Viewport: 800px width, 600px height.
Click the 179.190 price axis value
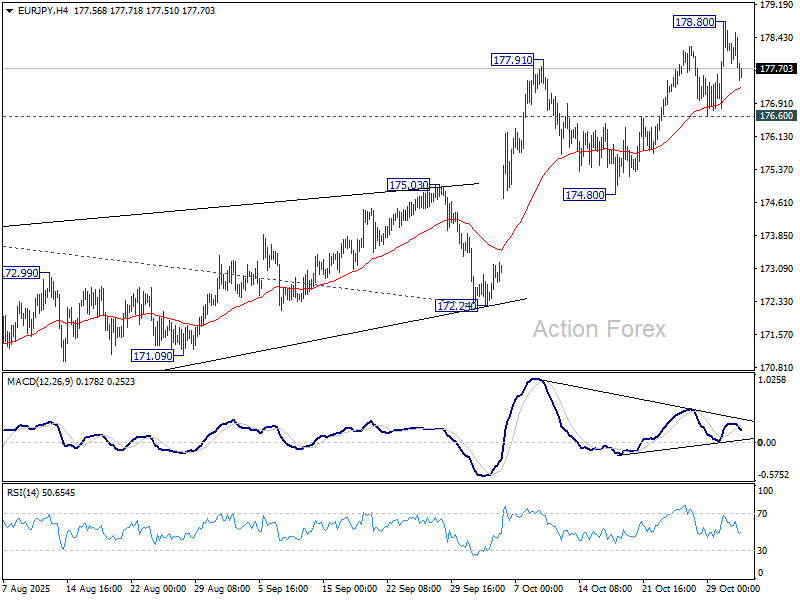pos(776,5)
